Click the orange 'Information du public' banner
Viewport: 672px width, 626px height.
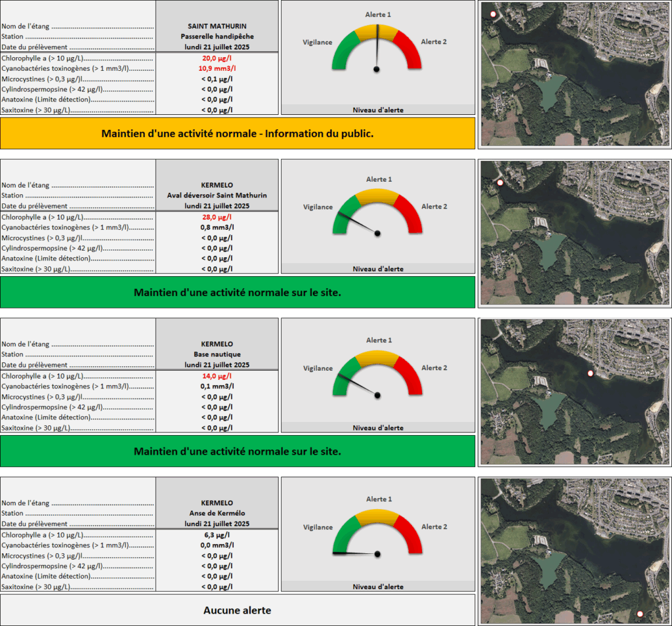[237, 133]
